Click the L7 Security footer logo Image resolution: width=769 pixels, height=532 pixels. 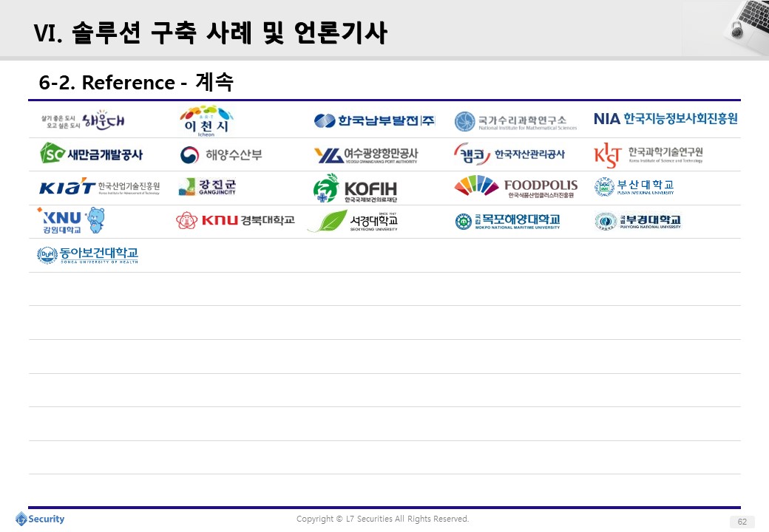40,519
